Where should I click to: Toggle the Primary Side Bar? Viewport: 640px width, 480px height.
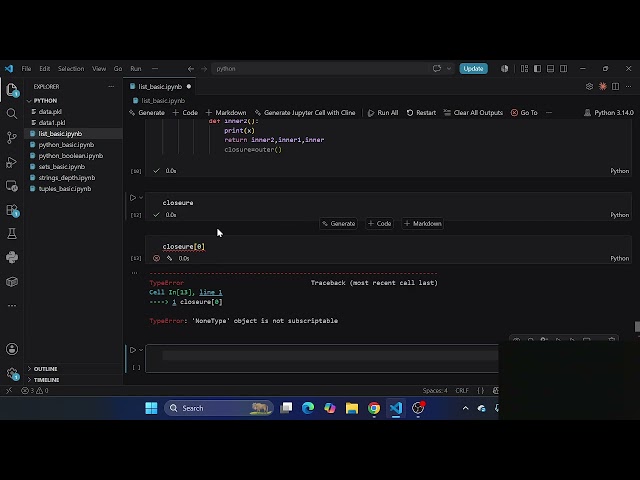(x=538, y=69)
